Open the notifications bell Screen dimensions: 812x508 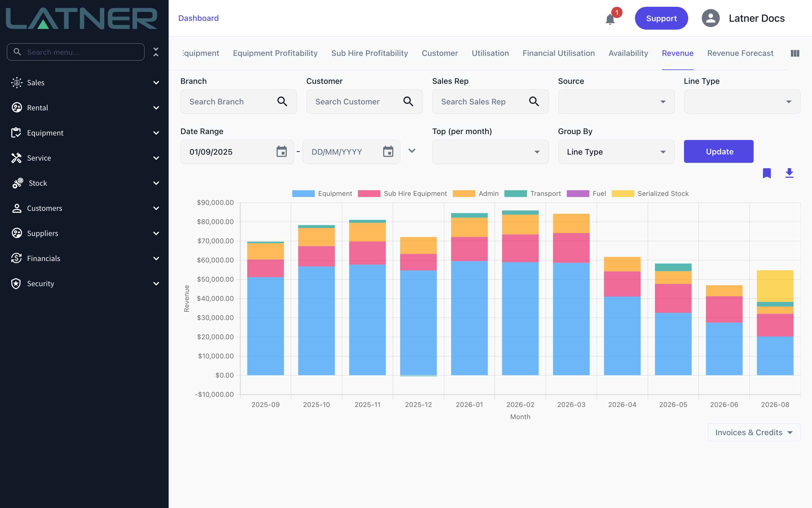610,19
